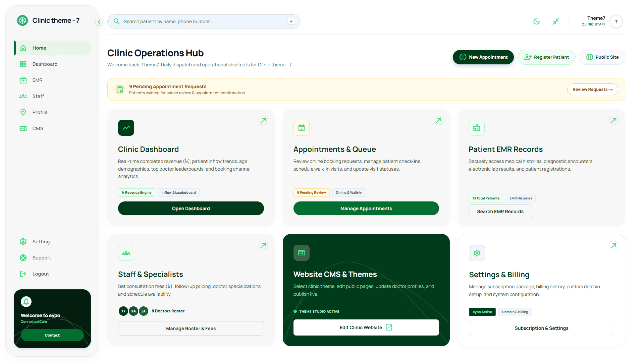The width and height of the screenshot is (644, 362).
Task: Click the 9 Pending Review tag
Action: click(312, 193)
